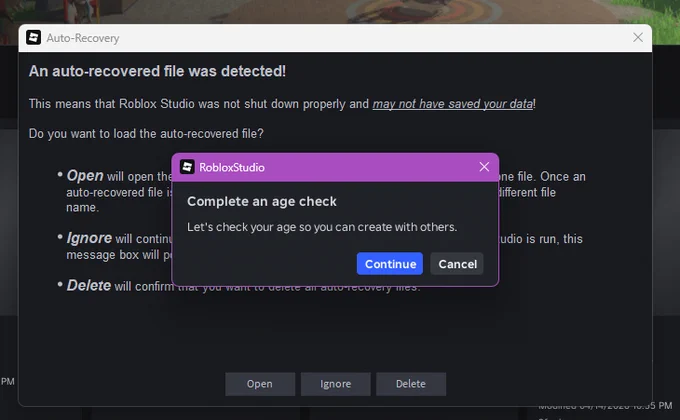Open the auto-recovered file
The width and height of the screenshot is (680, 420).
260,384
